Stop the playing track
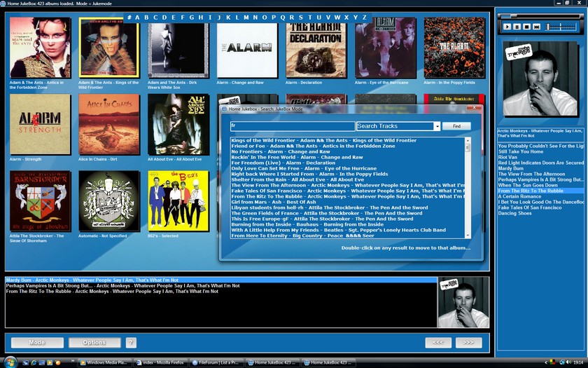Screen dimensions: 588x368 [x=526, y=27]
